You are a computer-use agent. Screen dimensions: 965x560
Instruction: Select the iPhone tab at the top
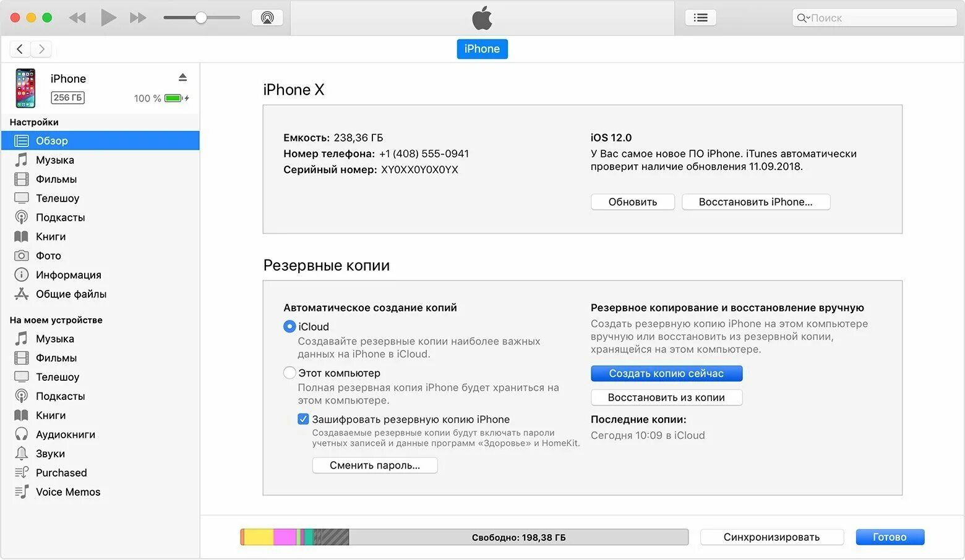pos(482,49)
